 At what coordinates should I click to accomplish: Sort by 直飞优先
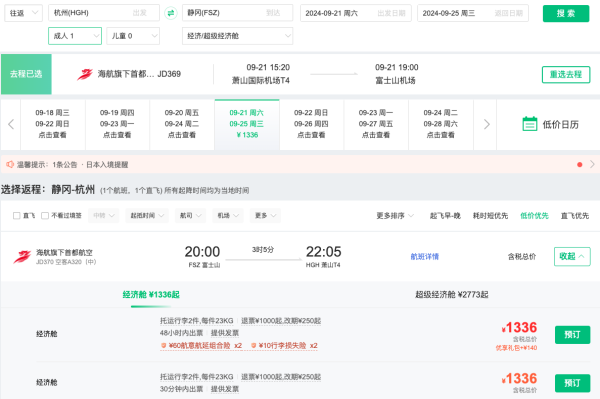[575, 216]
